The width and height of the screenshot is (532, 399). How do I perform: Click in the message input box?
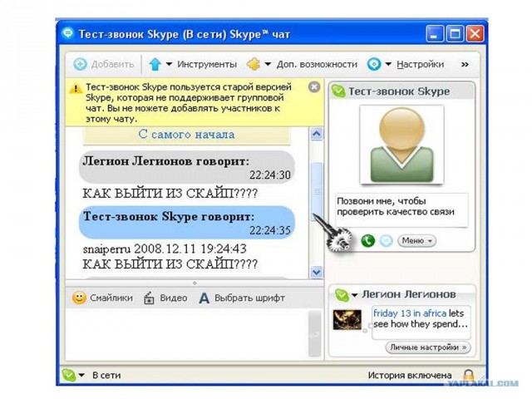coord(186,333)
